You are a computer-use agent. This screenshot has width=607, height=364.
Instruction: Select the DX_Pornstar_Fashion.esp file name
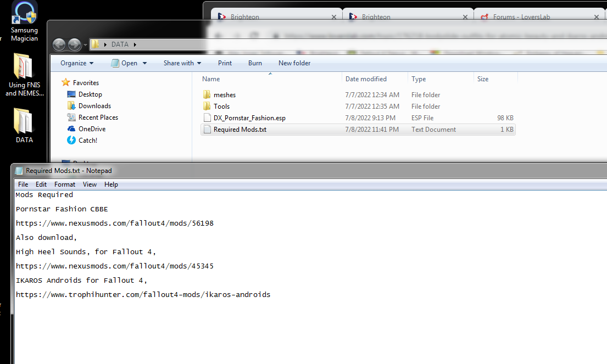pos(249,119)
